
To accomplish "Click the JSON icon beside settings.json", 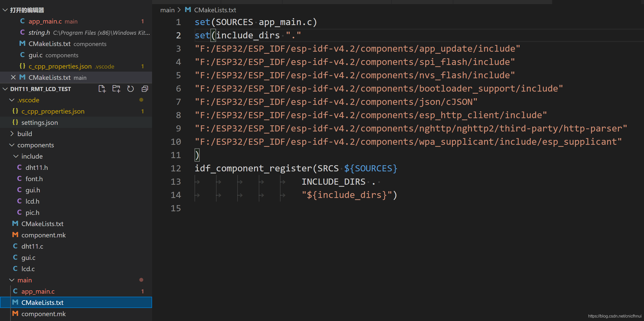I will (x=15, y=122).
